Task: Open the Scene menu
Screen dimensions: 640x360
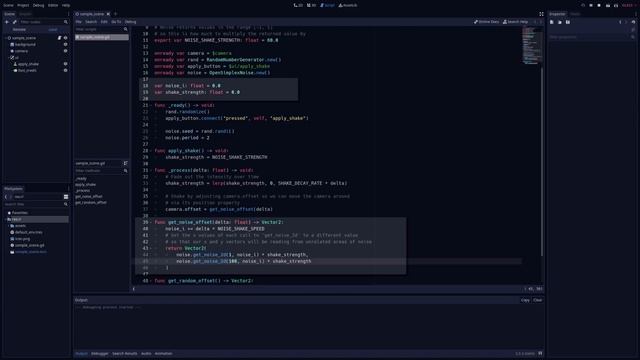Action: 9,5
